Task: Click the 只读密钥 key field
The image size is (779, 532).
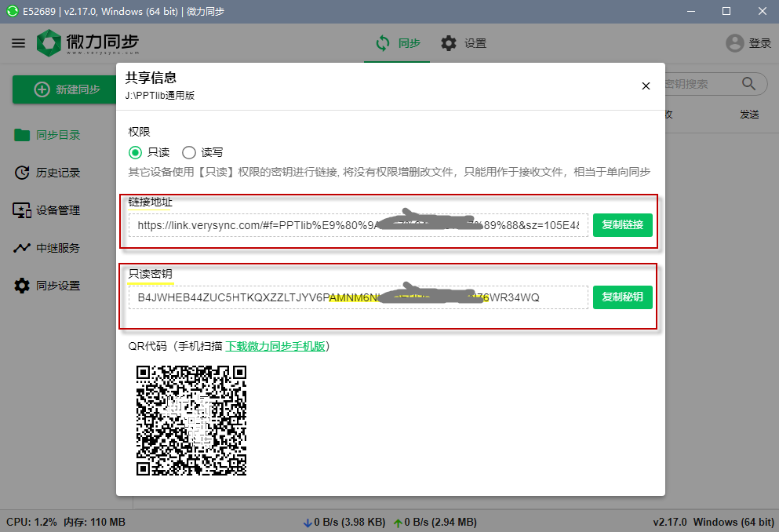Action: click(359, 297)
